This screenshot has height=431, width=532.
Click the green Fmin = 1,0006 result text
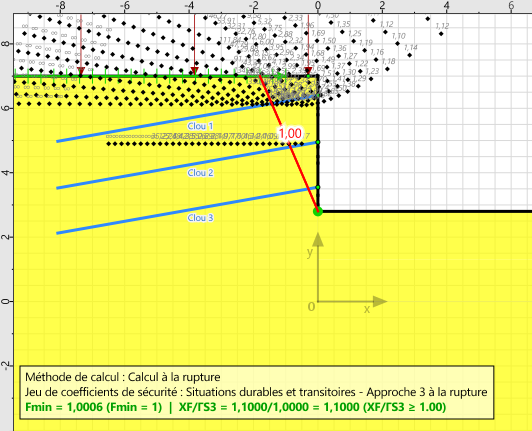click(x=94, y=407)
